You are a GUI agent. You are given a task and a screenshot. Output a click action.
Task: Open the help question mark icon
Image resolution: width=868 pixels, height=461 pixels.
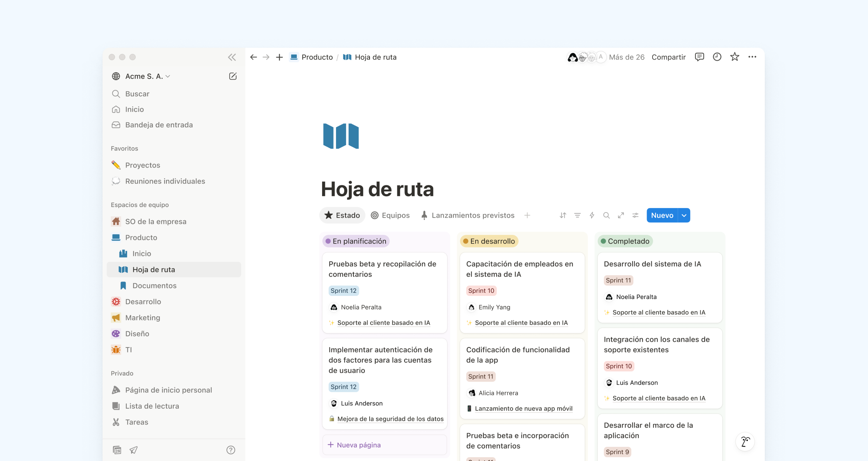[x=231, y=450]
